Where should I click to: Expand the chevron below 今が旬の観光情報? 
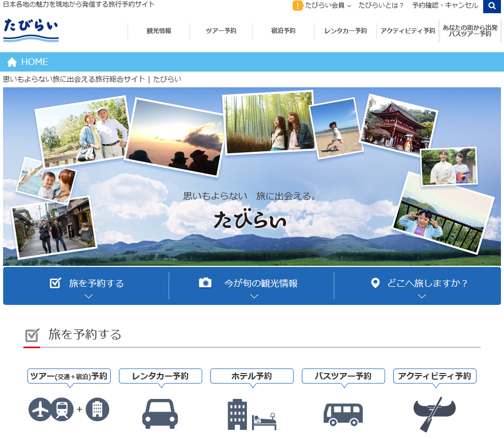(x=254, y=296)
